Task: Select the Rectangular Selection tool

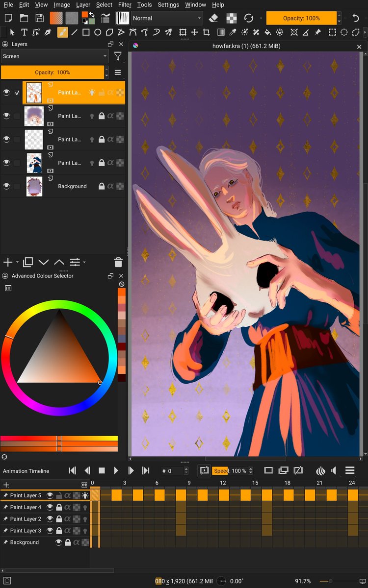Action: point(332,32)
